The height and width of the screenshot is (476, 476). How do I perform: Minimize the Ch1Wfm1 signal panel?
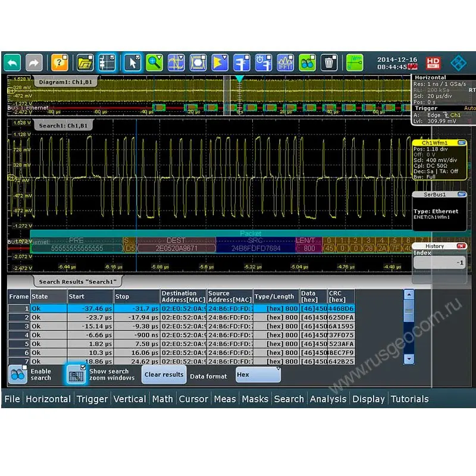462,143
